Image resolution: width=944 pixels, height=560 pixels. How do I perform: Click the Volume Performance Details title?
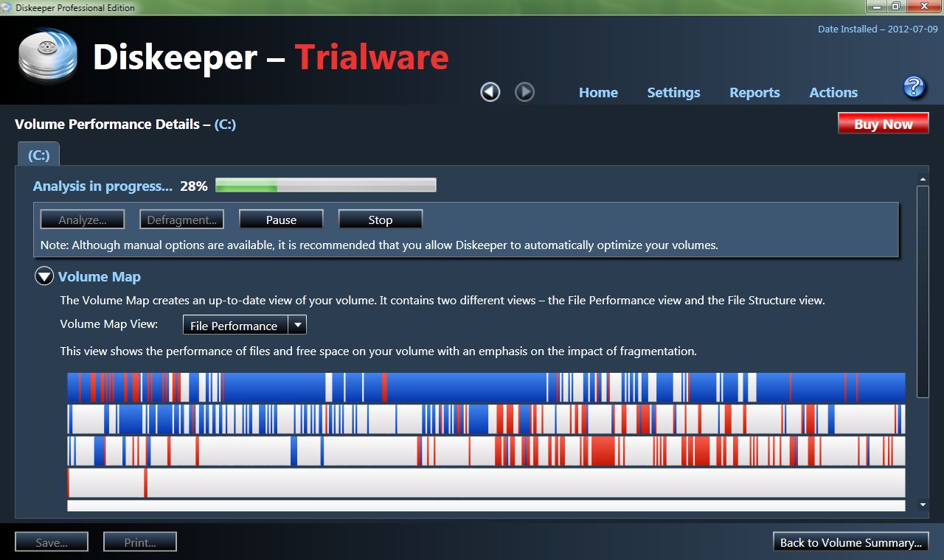point(125,124)
